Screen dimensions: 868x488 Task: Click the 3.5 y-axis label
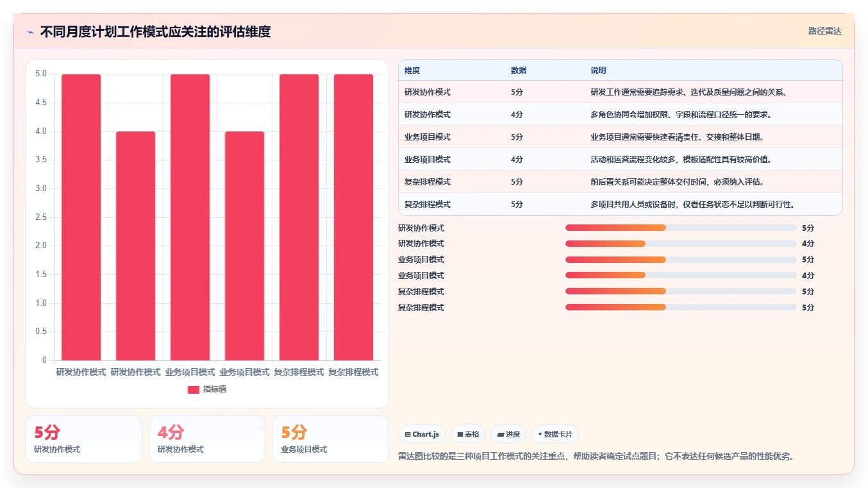pyautogui.click(x=40, y=160)
